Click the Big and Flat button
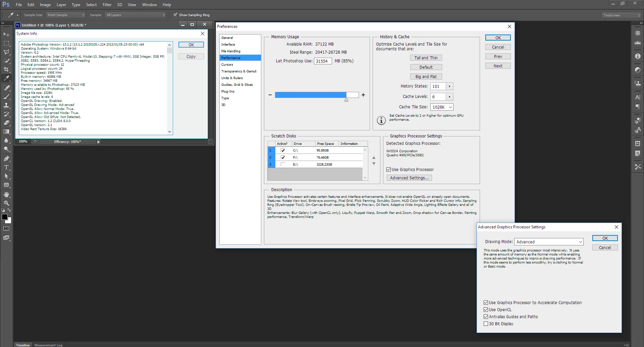The height and width of the screenshot is (347, 644). [x=426, y=76]
